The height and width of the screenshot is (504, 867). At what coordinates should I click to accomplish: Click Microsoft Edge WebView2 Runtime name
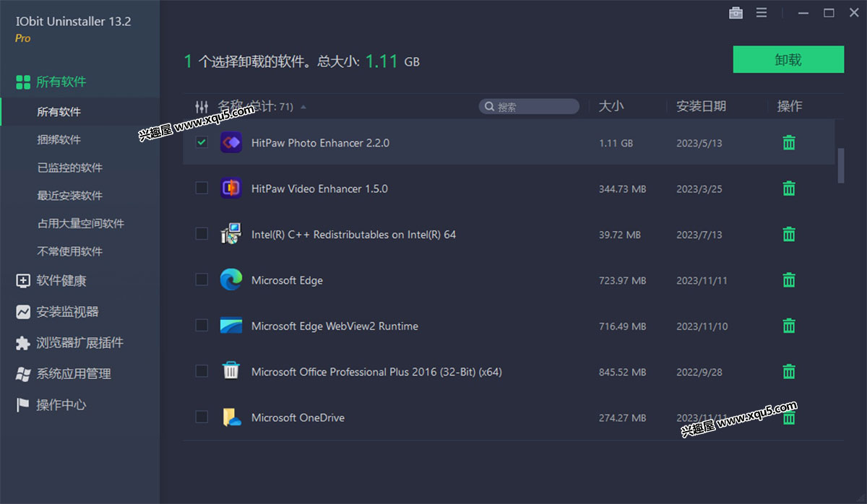pos(335,326)
